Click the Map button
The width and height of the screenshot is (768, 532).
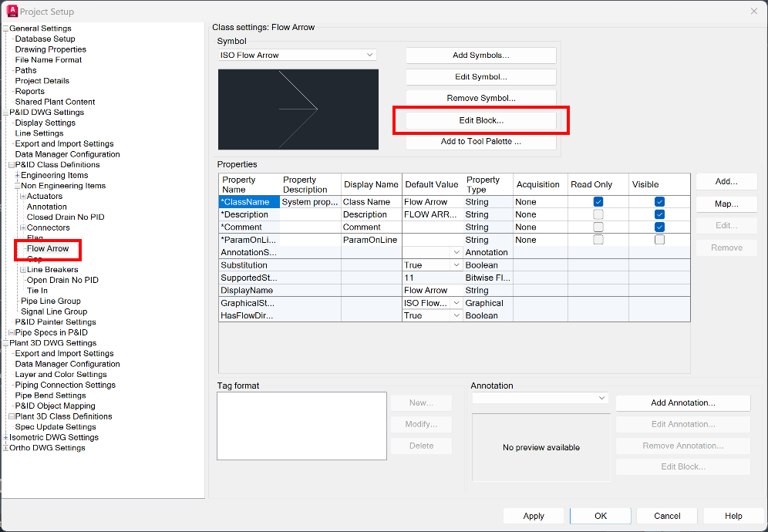[x=726, y=204]
